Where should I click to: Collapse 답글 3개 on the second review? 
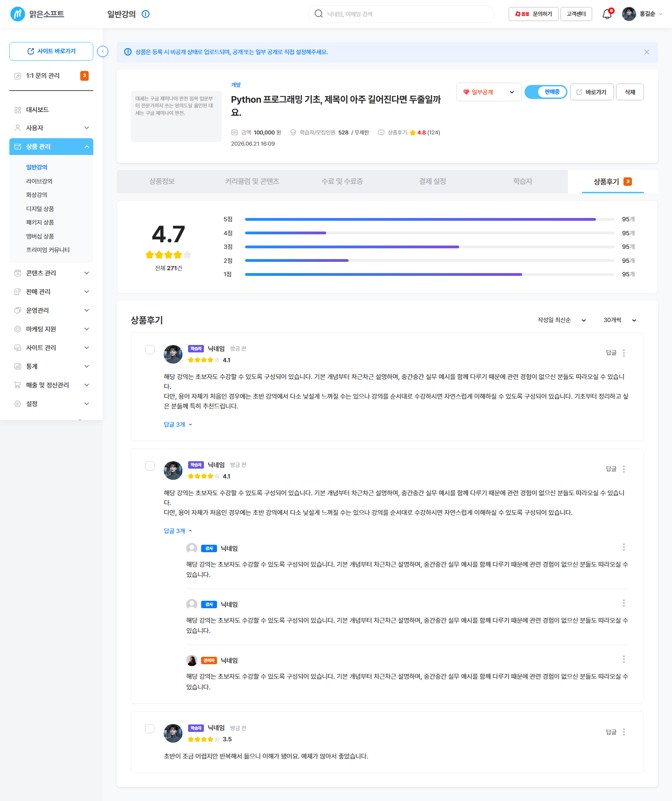click(x=178, y=531)
